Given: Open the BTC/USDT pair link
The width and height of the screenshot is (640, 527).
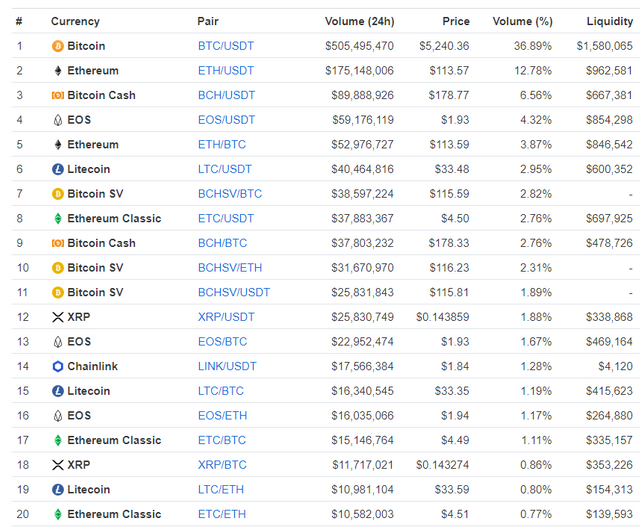Looking at the screenshot, I should pos(226,46).
